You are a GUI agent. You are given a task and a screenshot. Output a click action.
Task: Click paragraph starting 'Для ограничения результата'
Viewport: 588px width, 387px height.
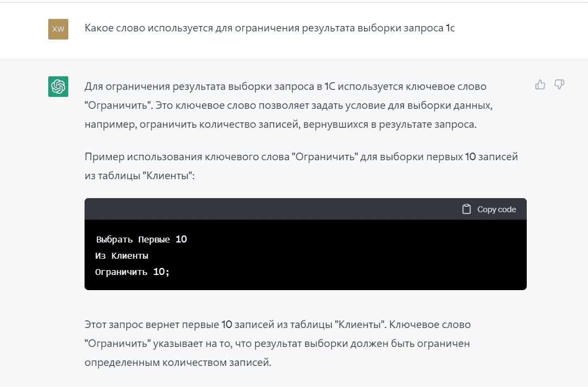coord(288,105)
